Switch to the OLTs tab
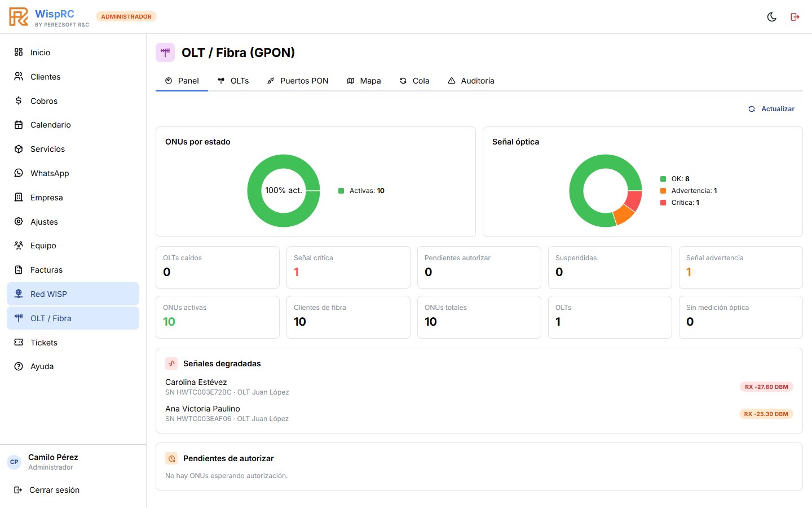 pos(233,81)
